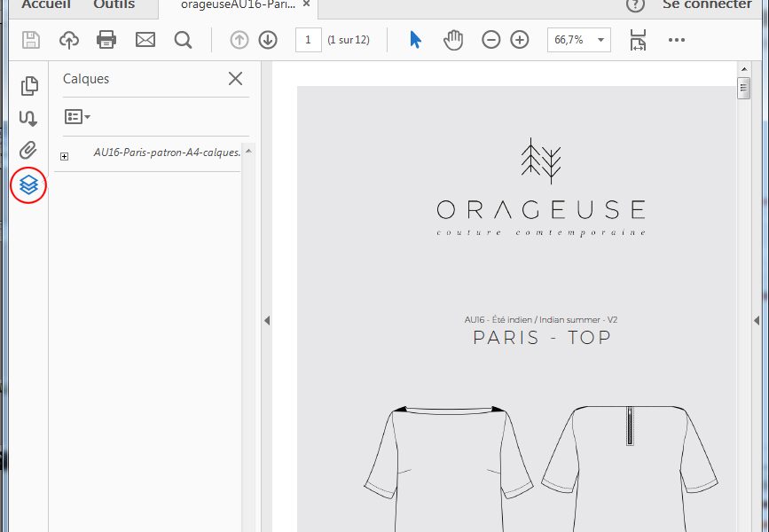Viewport: 769px width, 532px height.
Task: Open the more tools ellipsis
Action: pyautogui.click(x=676, y=40)
